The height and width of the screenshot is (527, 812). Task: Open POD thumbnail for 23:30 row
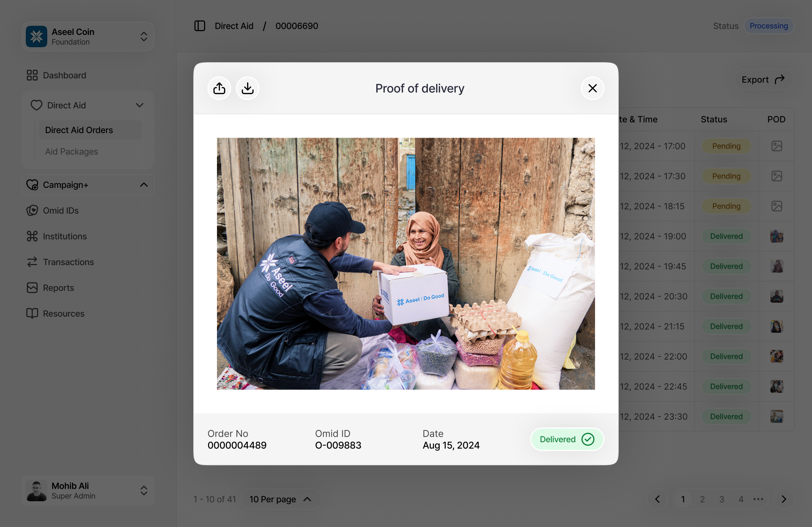tap(777, 416)
